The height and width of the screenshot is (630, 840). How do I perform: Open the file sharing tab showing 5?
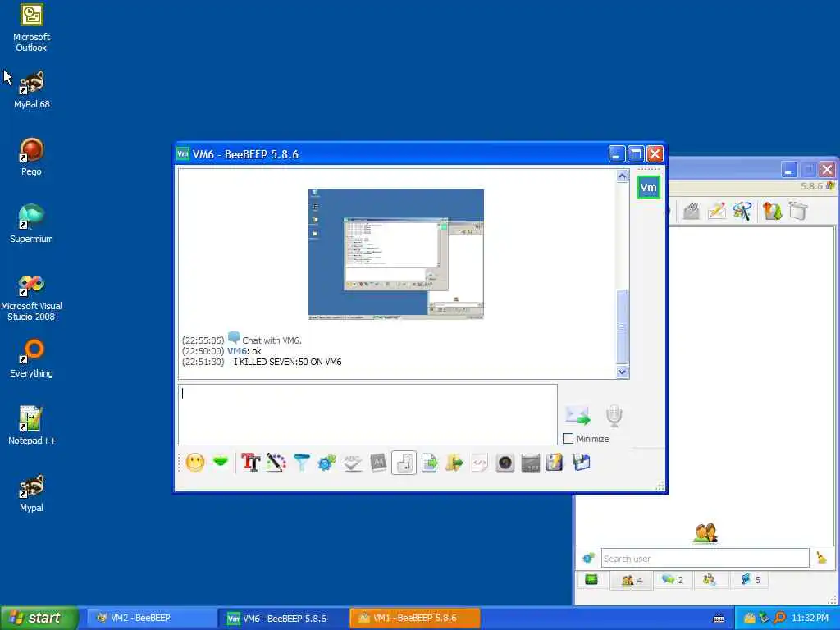click(750, 580)
